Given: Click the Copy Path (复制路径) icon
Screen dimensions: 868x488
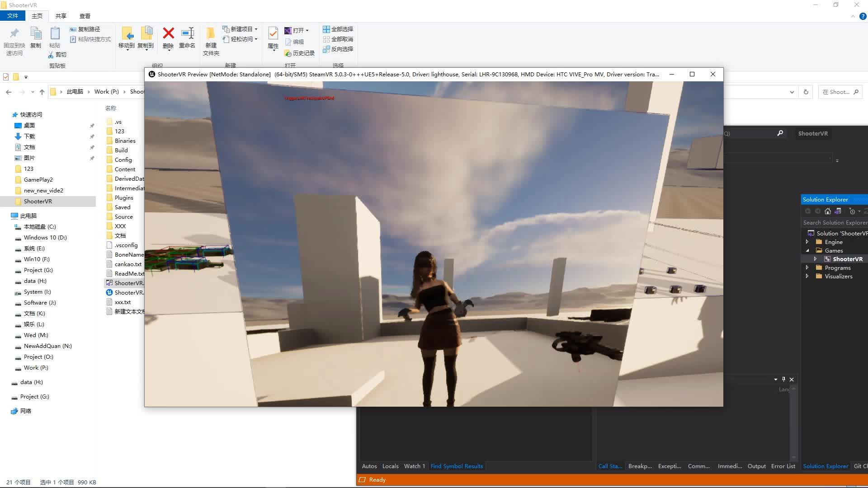Looking at the screenshot, I should coord(85,29).
